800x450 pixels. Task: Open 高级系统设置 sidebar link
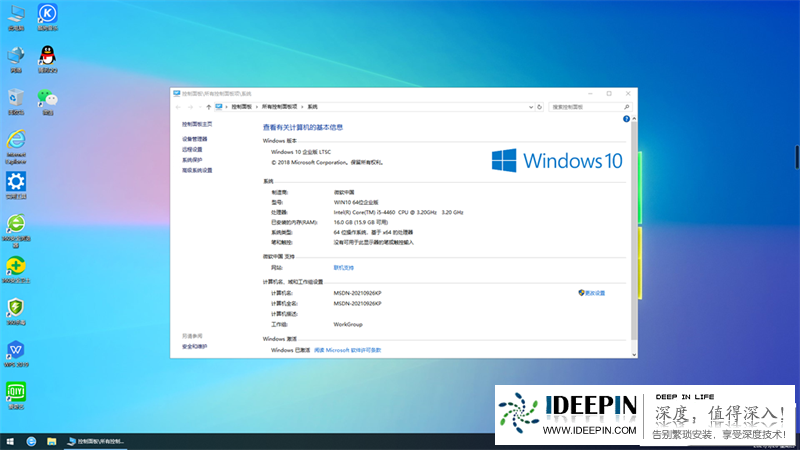(197, 170)
